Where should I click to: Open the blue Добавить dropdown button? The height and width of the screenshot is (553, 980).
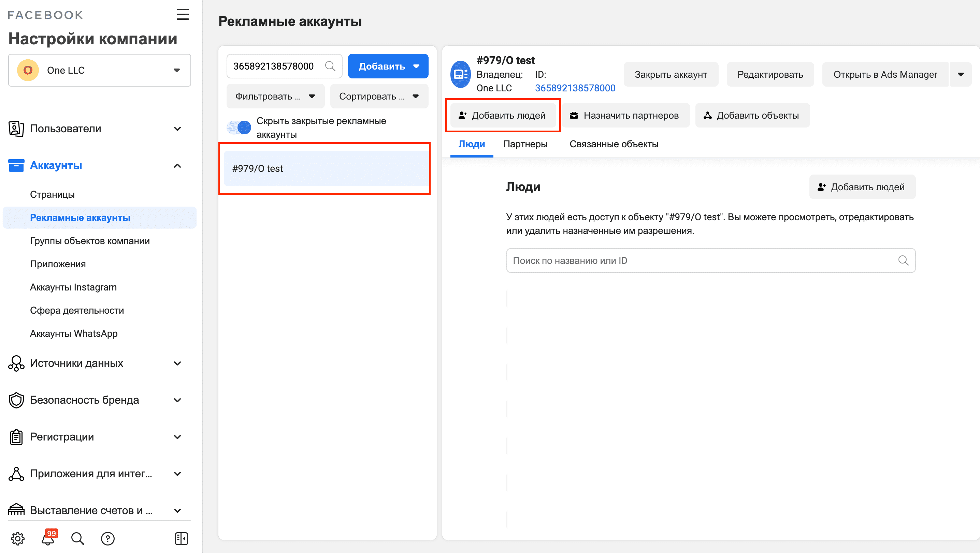(x=388, y=66)
